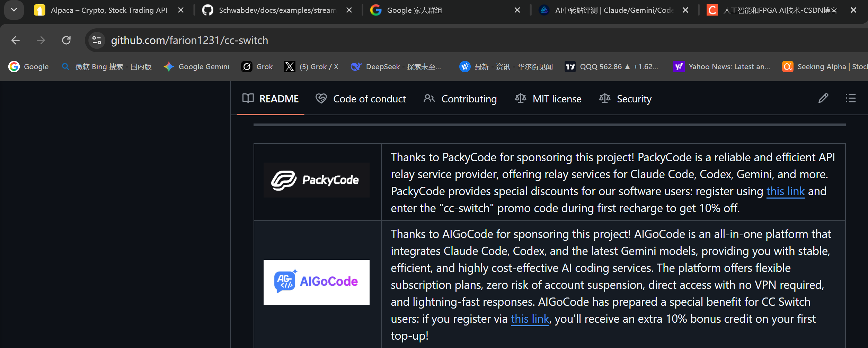Click the Google favicon on the 家人群组 tab
Screen dimensions: 868x348
tap(376, 10)
